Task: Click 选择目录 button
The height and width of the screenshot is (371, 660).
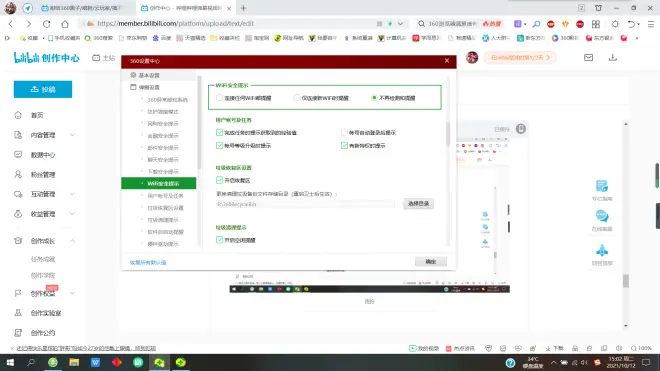Action: click(x=418, y=203)
